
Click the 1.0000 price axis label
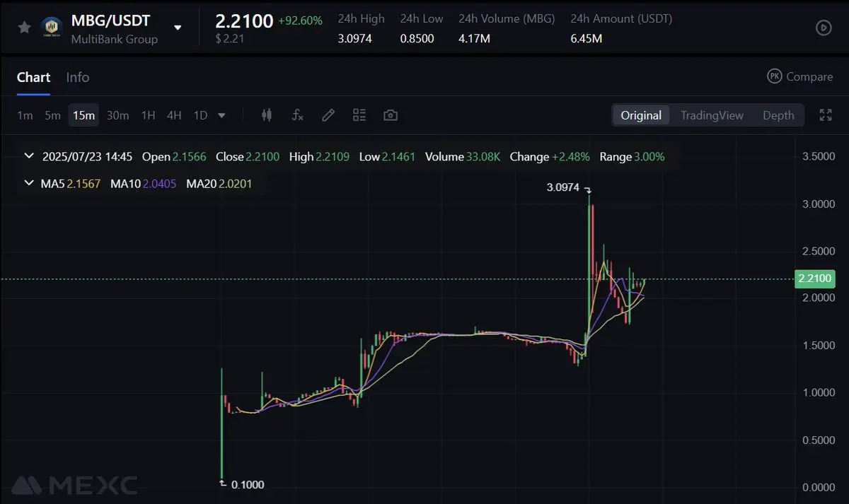817,392
